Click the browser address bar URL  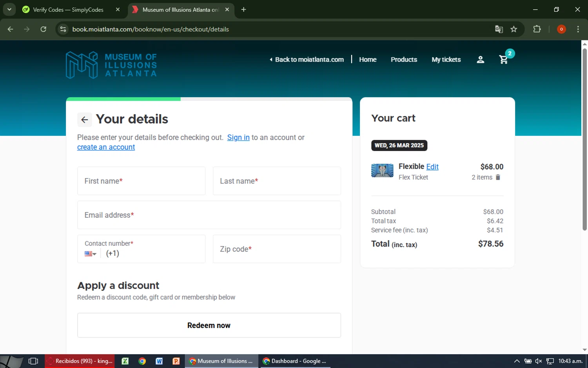(x=151, y=29)
